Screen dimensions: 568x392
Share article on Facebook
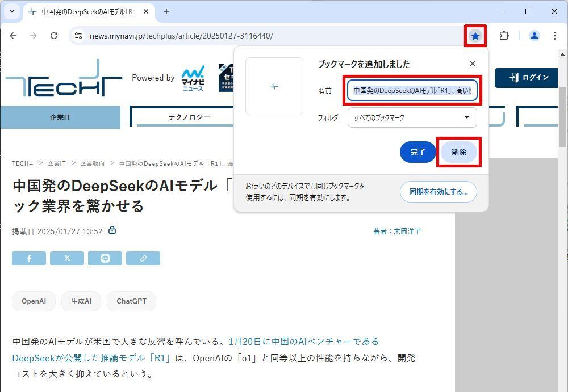[29, 259]
